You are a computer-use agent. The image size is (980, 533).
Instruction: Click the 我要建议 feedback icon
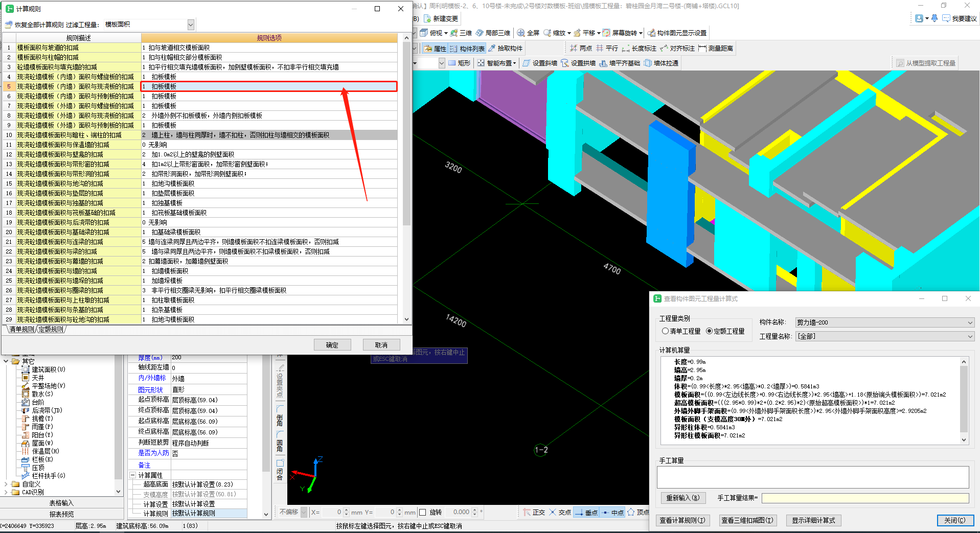coord(960,18)
